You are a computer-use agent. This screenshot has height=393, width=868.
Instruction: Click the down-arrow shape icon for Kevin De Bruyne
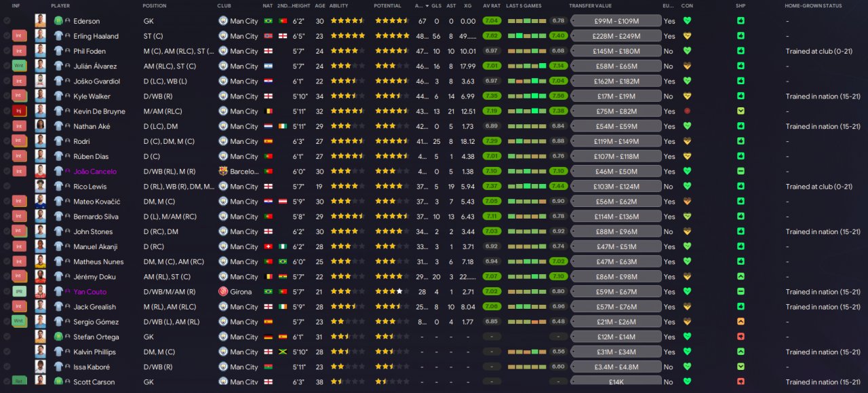click(x=741, y=111)
